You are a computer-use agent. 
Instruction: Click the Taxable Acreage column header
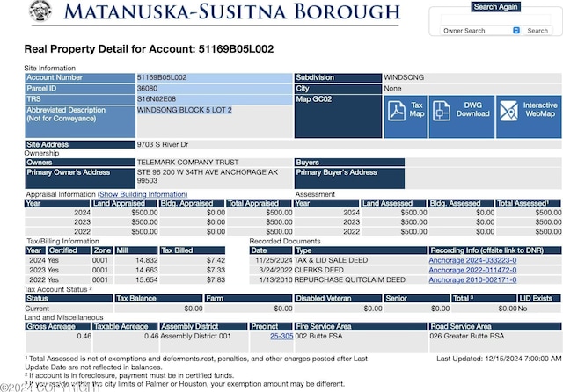coord(125,326)
